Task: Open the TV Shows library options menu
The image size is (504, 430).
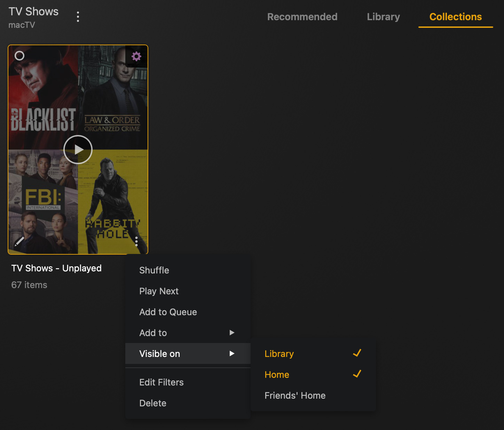Action: [x=78, y=17]
